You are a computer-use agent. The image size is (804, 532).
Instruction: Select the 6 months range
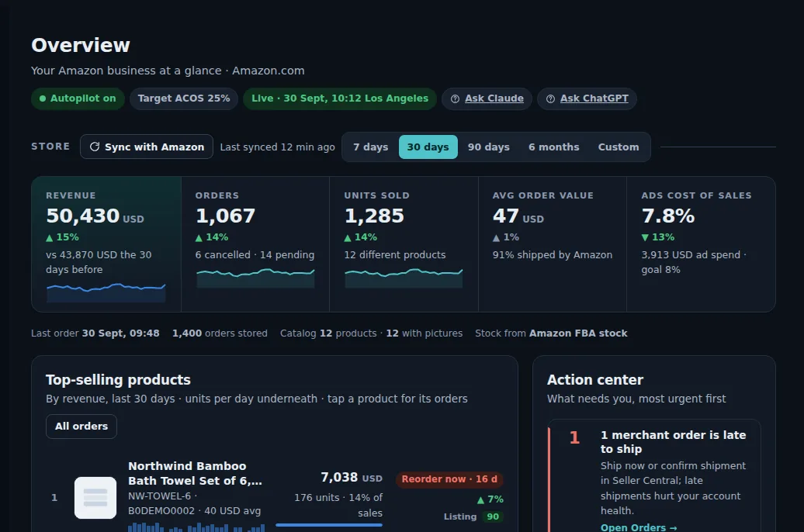[x=554, y=147]
